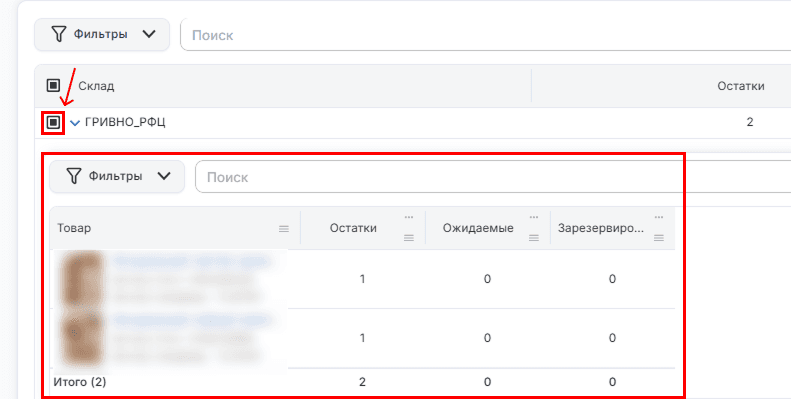
Task: Click the nested Поиск search field
Action: 493,177
